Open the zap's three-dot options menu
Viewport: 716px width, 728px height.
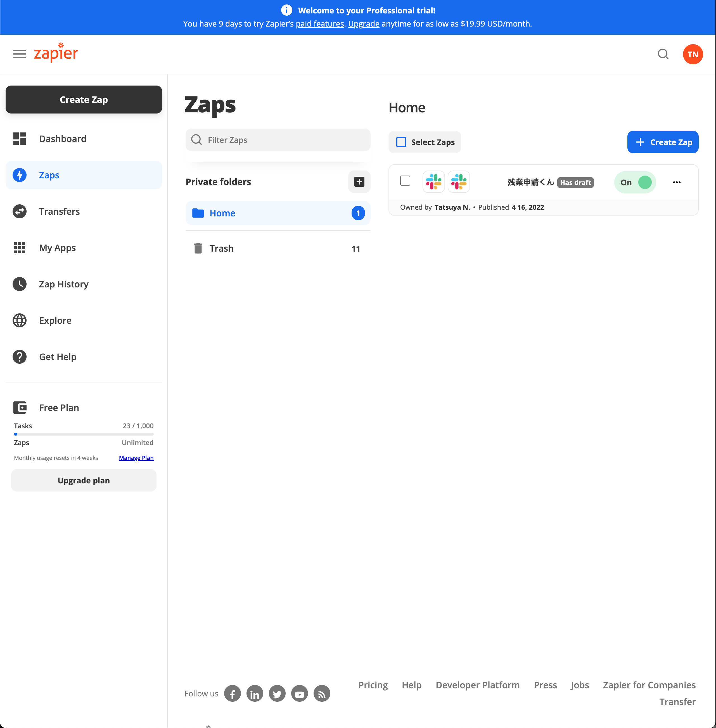677,183
